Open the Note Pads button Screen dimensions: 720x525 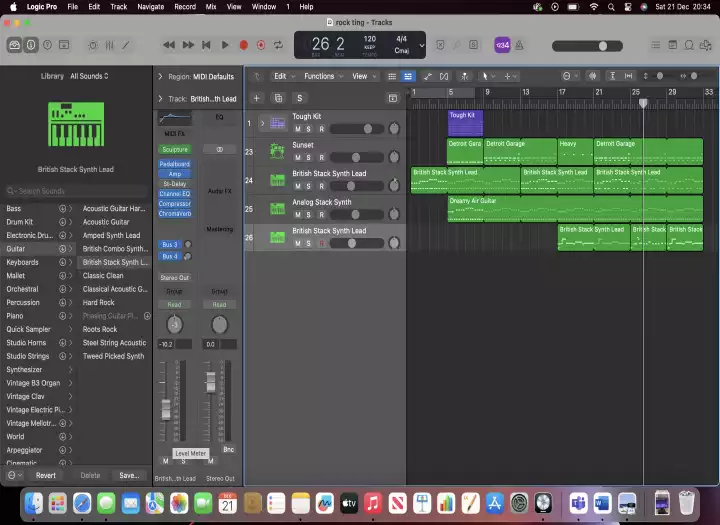672,45
